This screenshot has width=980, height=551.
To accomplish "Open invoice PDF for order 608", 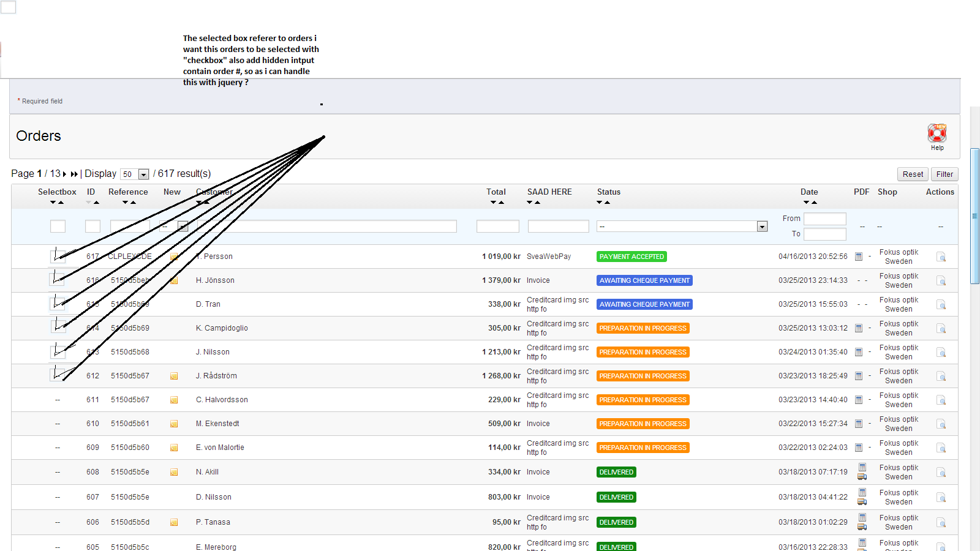I will pos(862,467).
